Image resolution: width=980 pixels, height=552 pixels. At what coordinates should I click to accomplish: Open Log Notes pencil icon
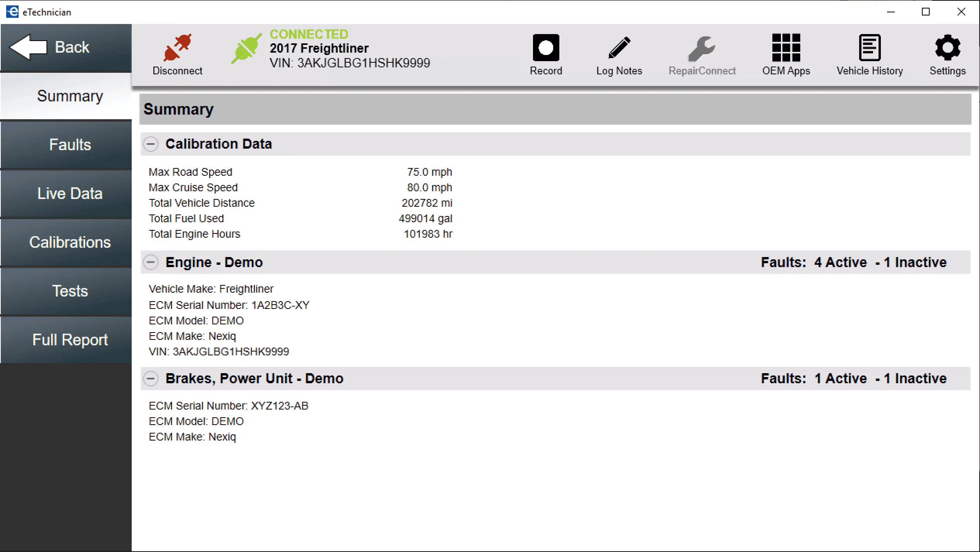(x=619, y=48)
